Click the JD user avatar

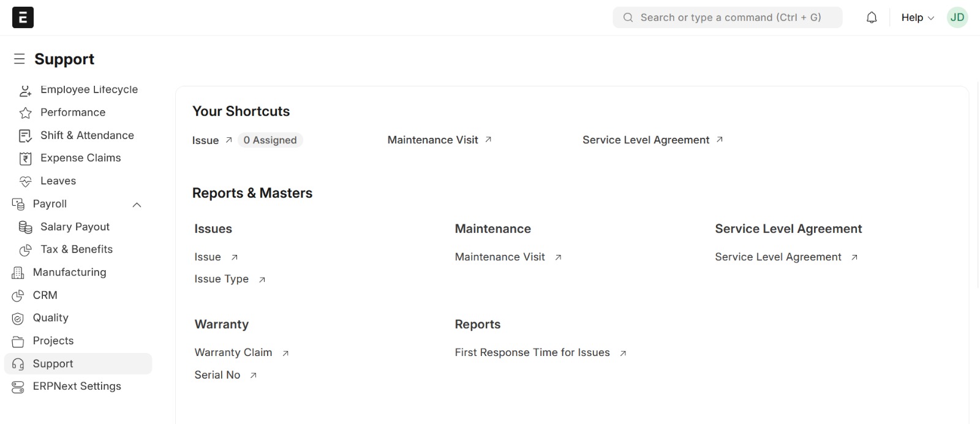click(957, 18)
